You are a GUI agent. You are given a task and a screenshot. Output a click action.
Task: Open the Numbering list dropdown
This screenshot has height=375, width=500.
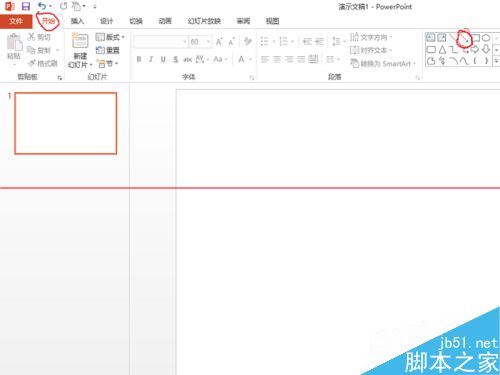click(x=286, y=41)
